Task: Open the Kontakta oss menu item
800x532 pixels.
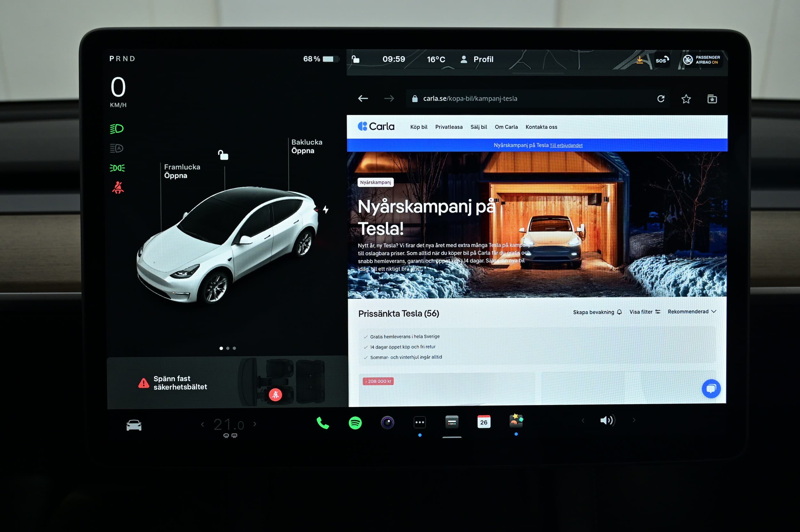Action: point(541,127)
